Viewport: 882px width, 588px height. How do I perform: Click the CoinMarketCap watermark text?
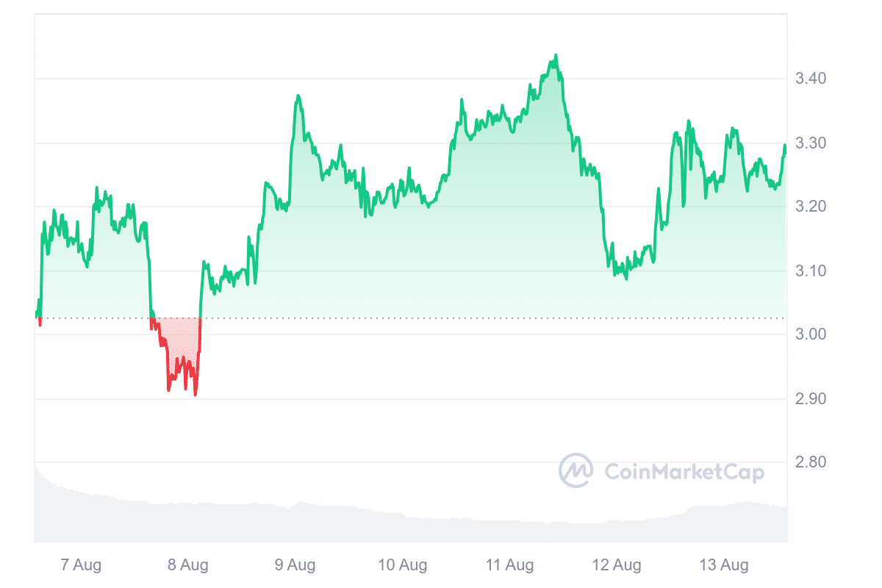[684, 471]
